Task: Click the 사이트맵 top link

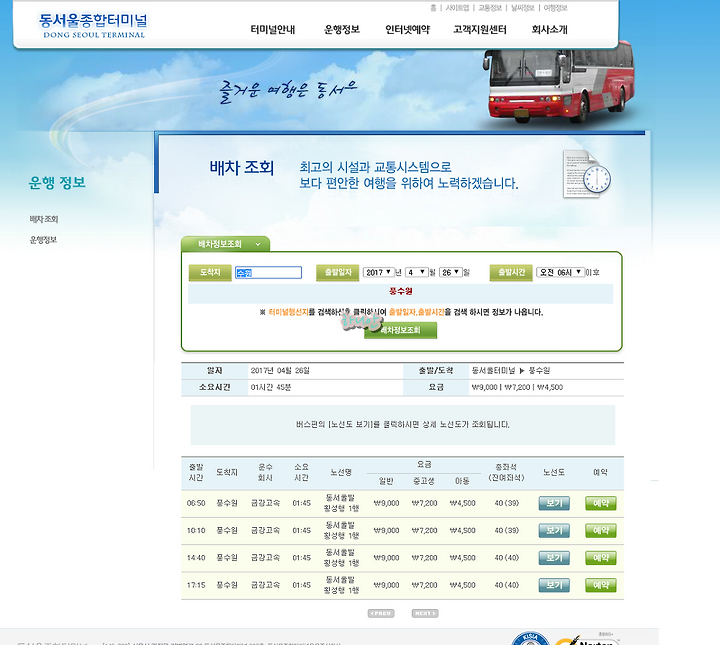Action: (457, 8)
